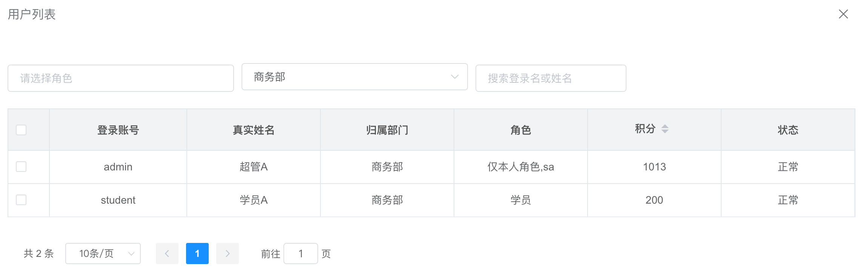Viewport: 868px width, 269px height.
Task: Click the admin login account cell
Action: [118, 167]
